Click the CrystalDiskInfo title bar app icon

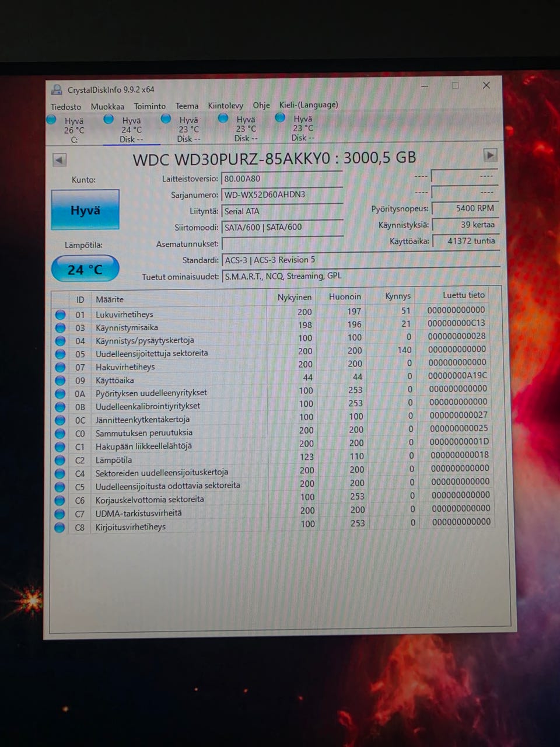click(x=57, y=89)
